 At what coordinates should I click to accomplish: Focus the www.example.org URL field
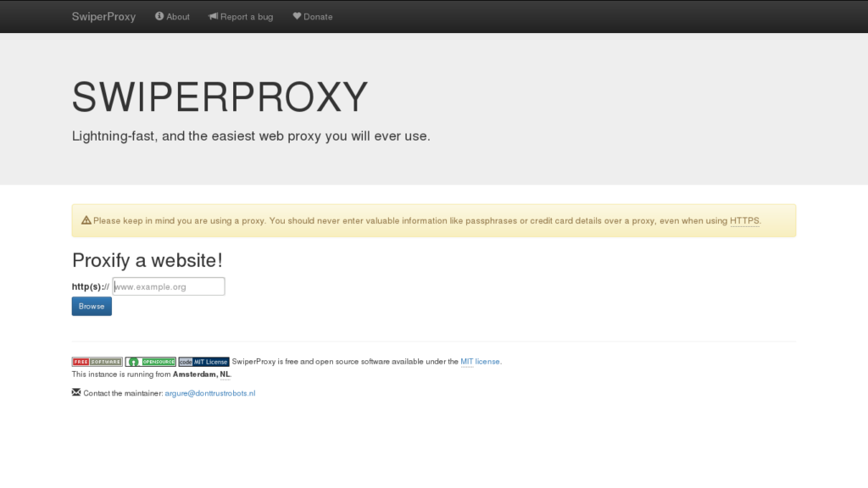coord(169,286)
